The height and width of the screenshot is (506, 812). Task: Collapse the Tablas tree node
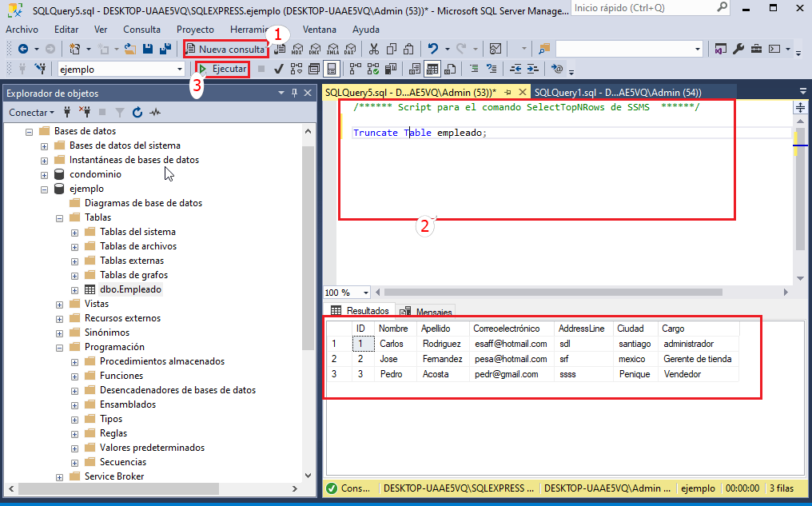(x=58, y=217)
